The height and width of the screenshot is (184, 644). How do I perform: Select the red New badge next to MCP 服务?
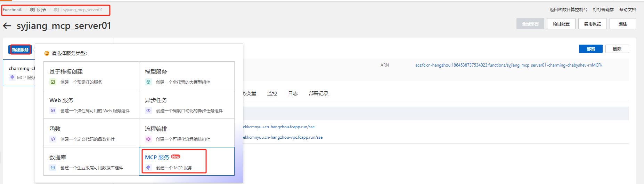[176, 157]
